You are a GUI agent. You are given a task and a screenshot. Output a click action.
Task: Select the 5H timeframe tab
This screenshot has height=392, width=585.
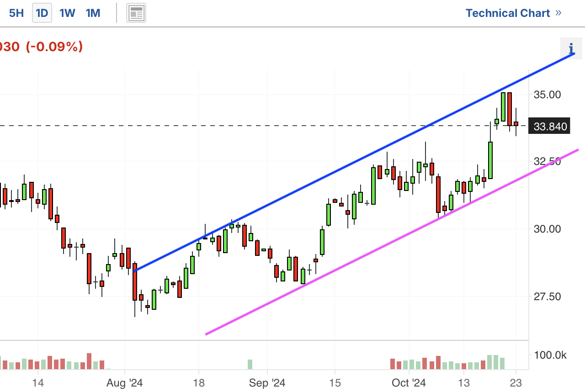[x=16, y=13]
